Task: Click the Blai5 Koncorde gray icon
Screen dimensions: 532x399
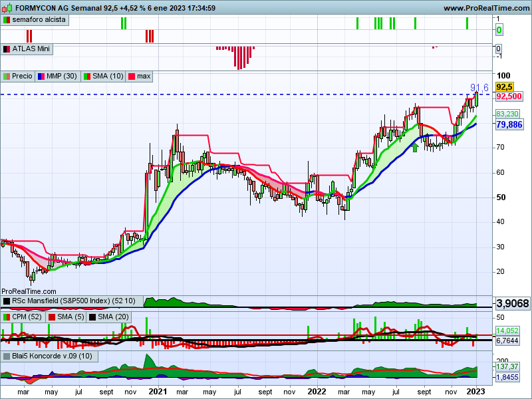Action: [7, 356]
